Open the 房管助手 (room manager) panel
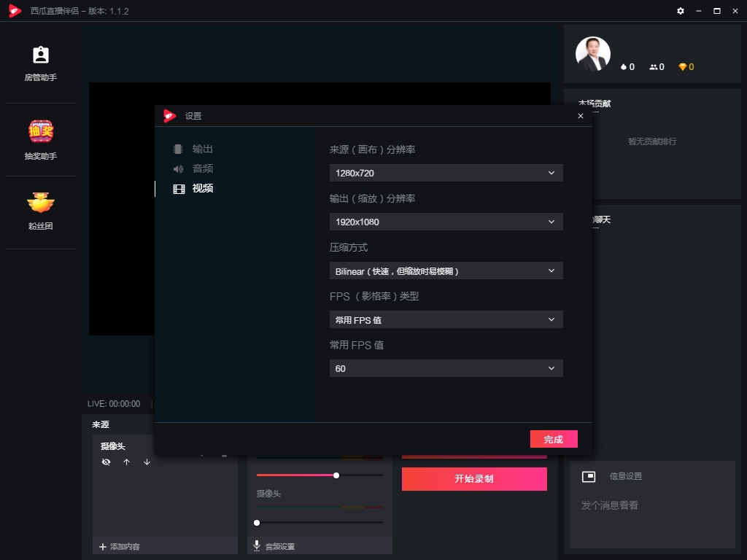 click(40, 62)
